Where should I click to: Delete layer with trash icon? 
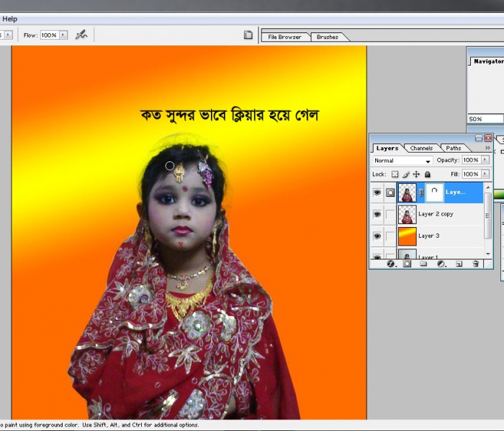point(476,264)
